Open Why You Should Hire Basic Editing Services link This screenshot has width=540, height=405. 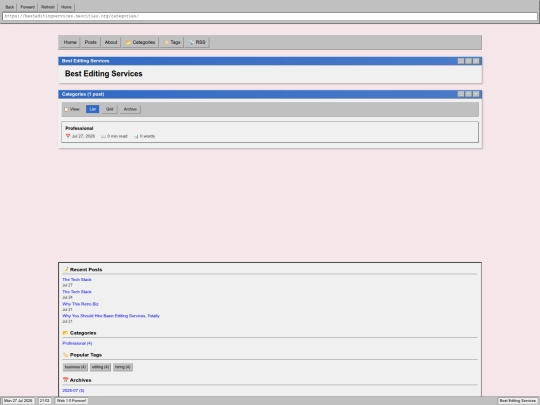coord(111,316)
